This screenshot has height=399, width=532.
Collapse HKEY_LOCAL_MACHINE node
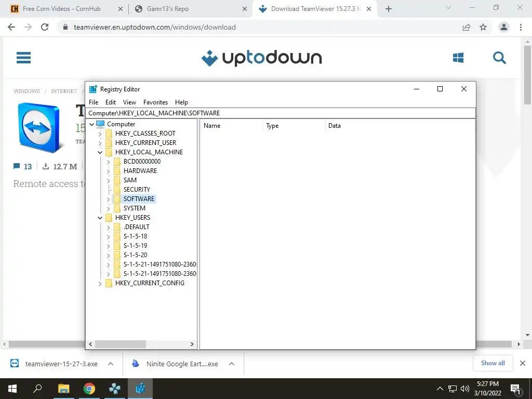pyautogui.click(x=100, y=153)
